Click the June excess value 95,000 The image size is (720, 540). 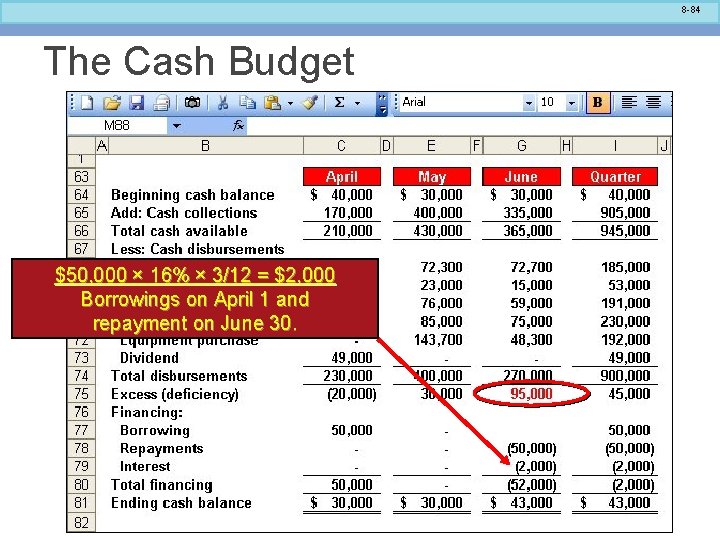pos(531,394)
